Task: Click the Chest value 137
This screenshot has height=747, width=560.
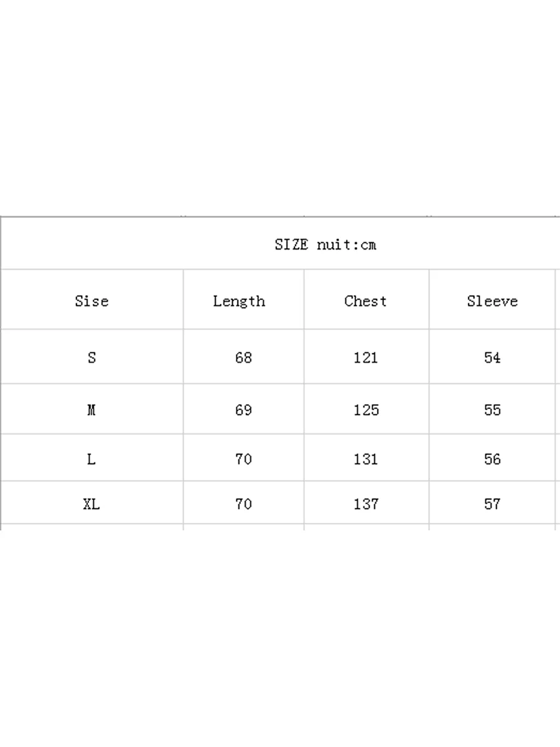Action: tap(365, 504)
